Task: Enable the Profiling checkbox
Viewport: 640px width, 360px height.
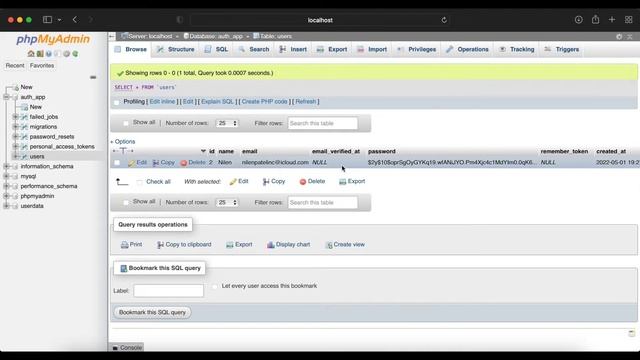Action: click(117, 102)
